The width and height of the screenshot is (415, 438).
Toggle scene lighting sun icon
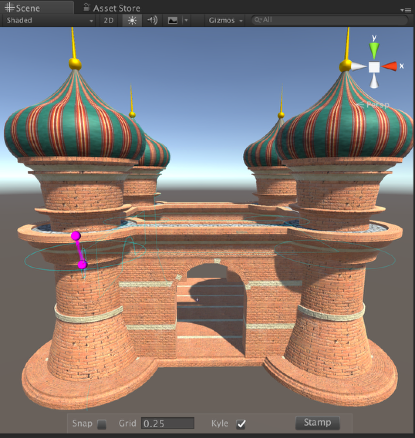point(132,20)
